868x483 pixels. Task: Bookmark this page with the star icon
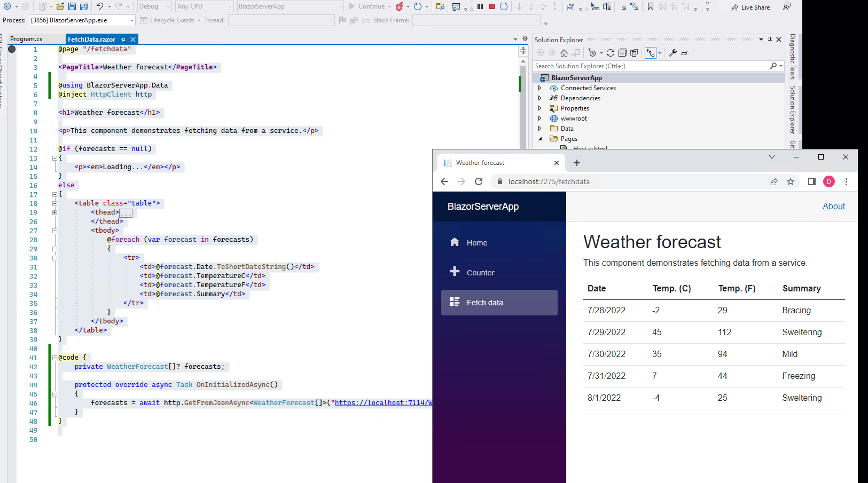point(791,181)
